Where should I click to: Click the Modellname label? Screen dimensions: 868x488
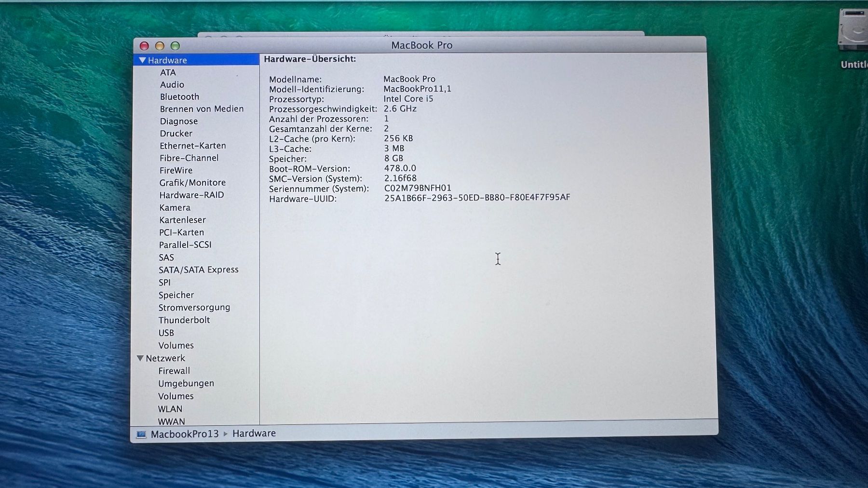(x=295, y=80)
